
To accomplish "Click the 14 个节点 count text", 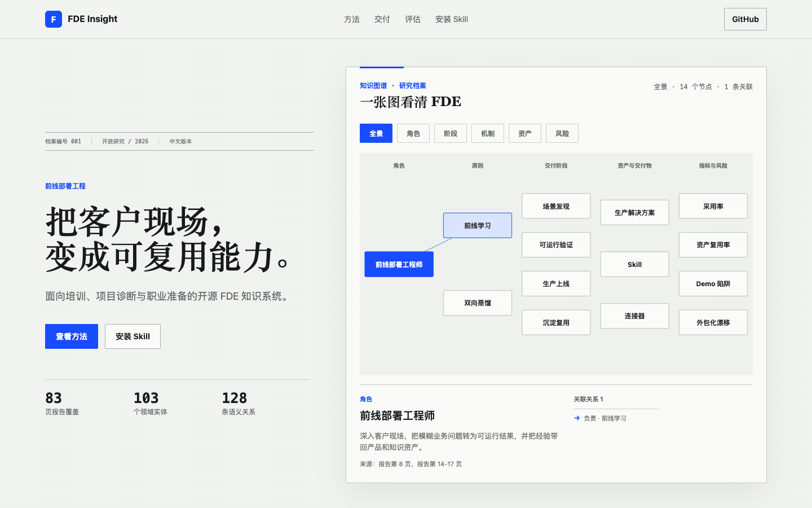I will (x=696, y=87).
